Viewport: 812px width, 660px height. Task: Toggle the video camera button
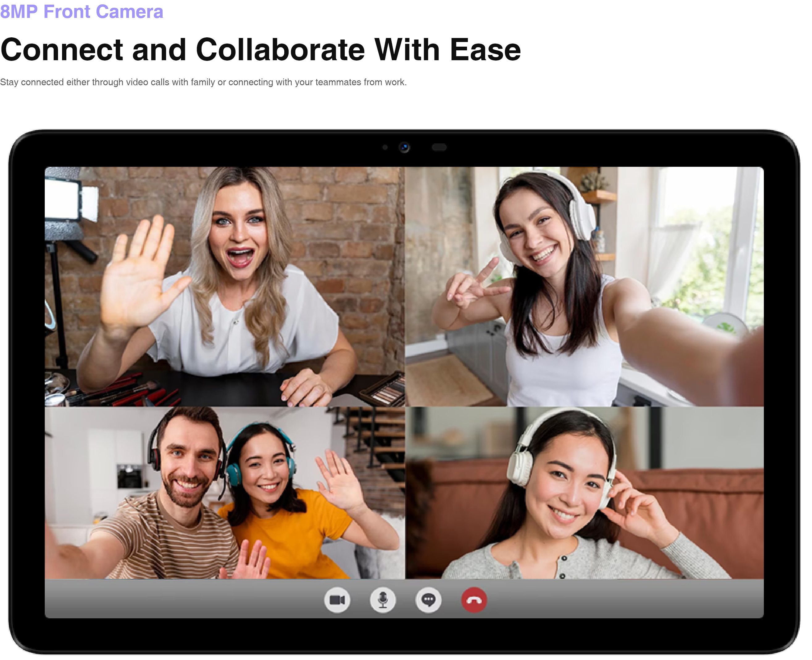click(x=337, y=600)
